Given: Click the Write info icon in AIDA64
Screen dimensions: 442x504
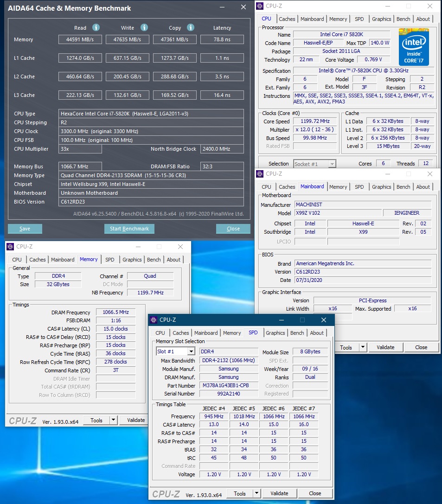Looking at the screenshot, I should (144, 27).
